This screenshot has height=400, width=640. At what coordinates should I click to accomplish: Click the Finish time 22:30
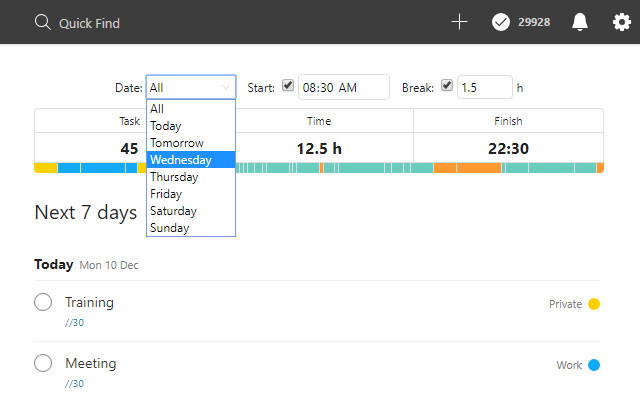pyautogui.click(x=508, y=149)
